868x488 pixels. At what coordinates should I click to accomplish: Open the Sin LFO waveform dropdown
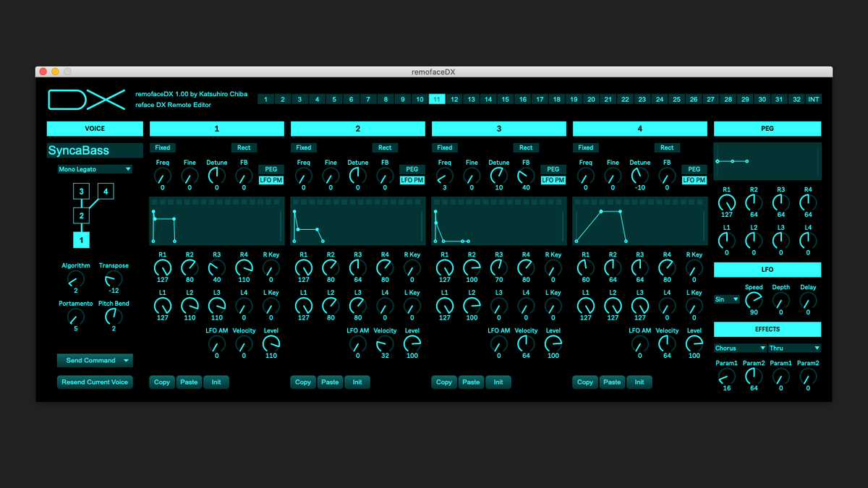[726, 299]
